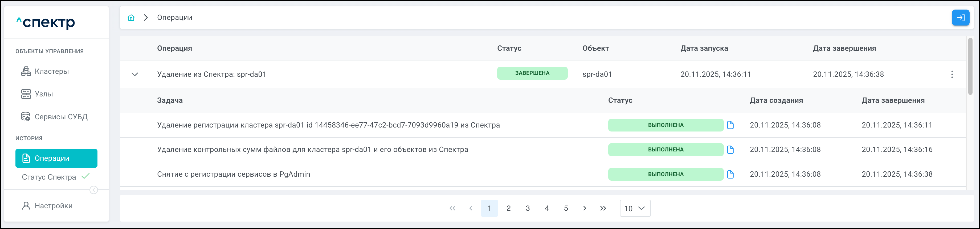
Task: Click the Spectr logo
Action: [46, 22]
